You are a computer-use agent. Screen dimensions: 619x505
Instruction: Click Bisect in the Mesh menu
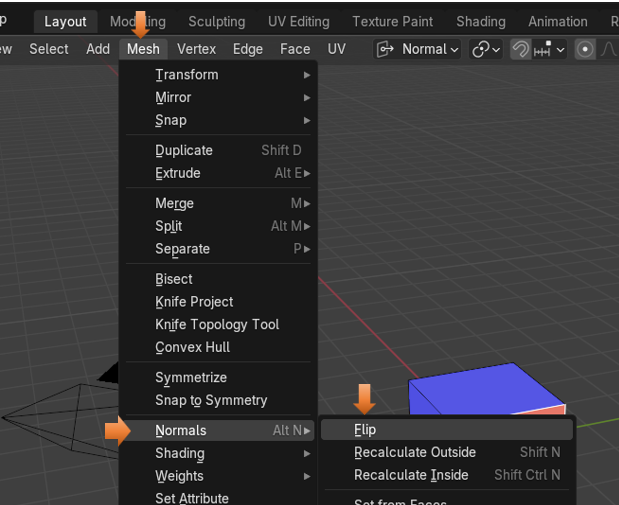174,280
